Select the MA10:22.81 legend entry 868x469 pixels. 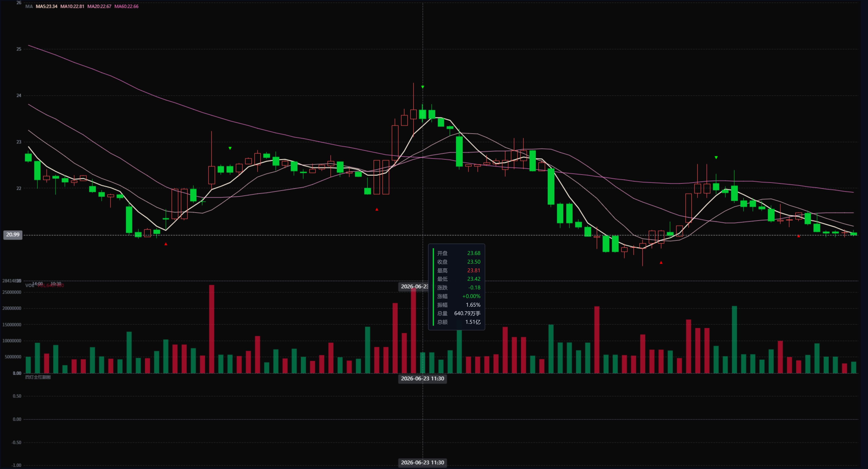[x=72, y=6]
